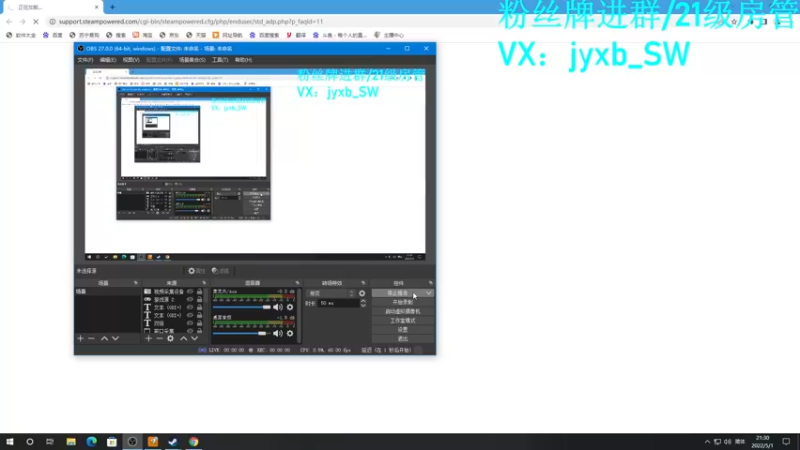The height and width of the screenshot is (450, 800).
Task: Open the OBS Edit menu
Action: tap(108, 60)
